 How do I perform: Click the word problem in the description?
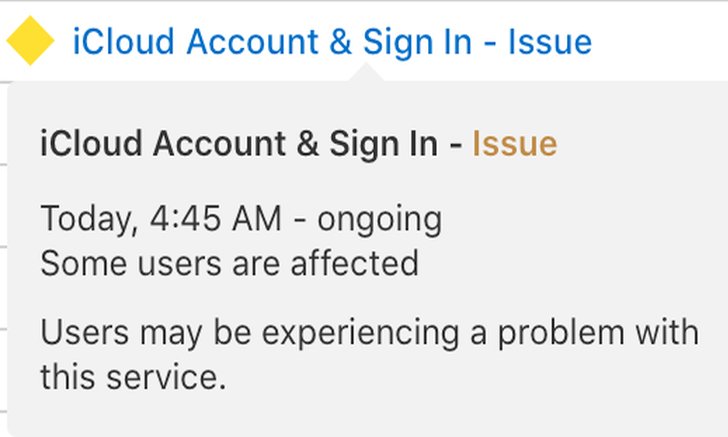point(561,334)
